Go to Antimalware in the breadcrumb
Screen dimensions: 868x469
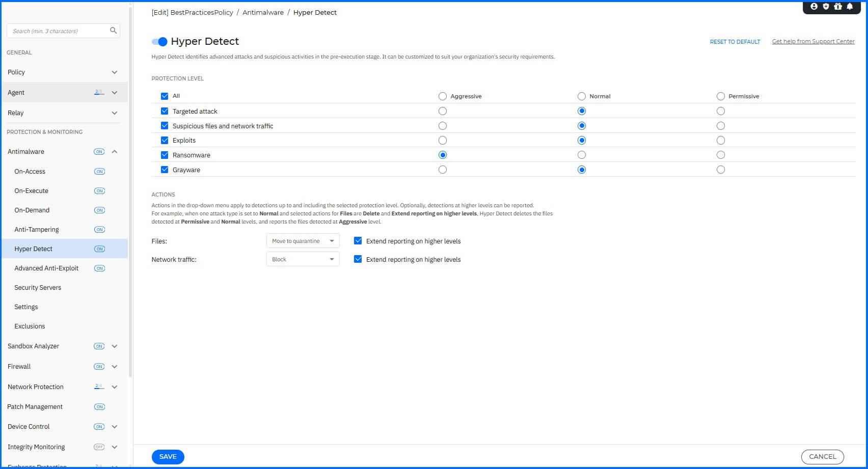263,12
